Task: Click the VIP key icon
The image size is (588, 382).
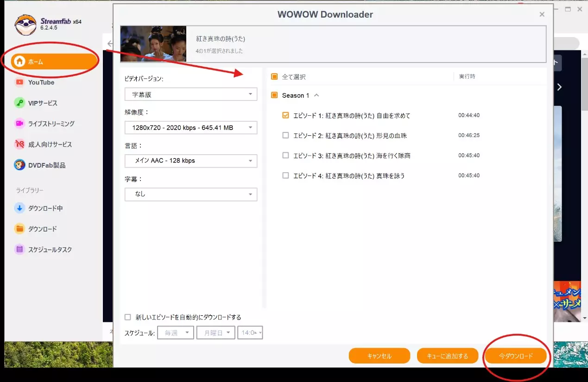Action: tap(19, 103)
